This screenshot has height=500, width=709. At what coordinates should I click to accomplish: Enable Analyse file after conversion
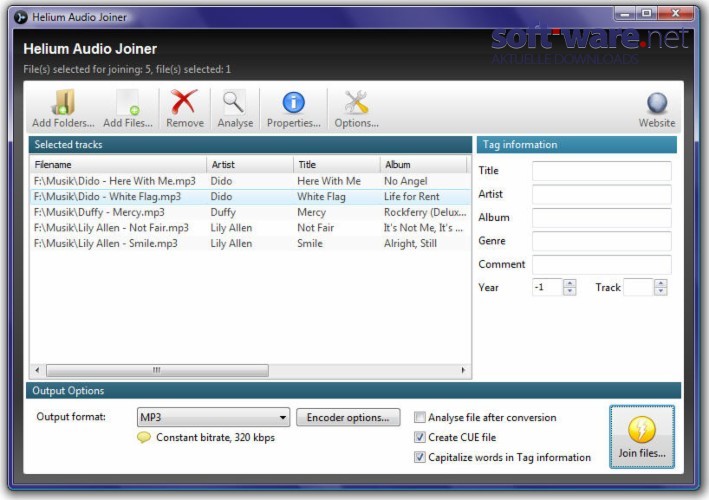click(x=420, y=417)
